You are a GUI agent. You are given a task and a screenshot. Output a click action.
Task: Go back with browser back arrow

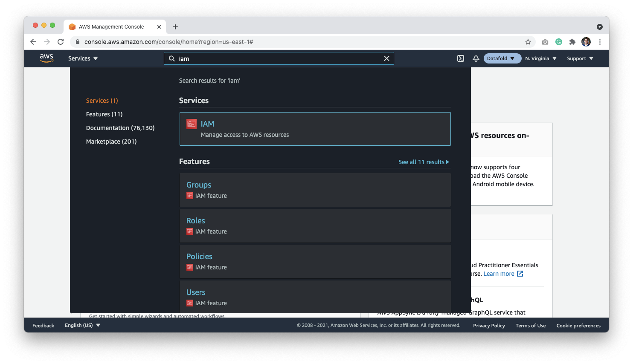(33, 42)
